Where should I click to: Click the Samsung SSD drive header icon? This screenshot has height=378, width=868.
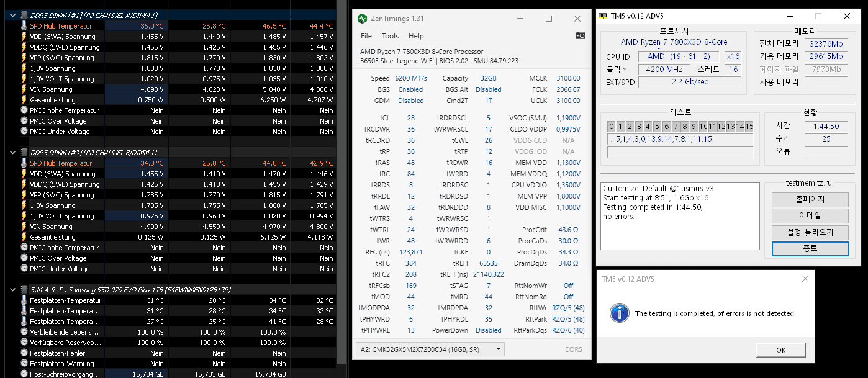24,290
